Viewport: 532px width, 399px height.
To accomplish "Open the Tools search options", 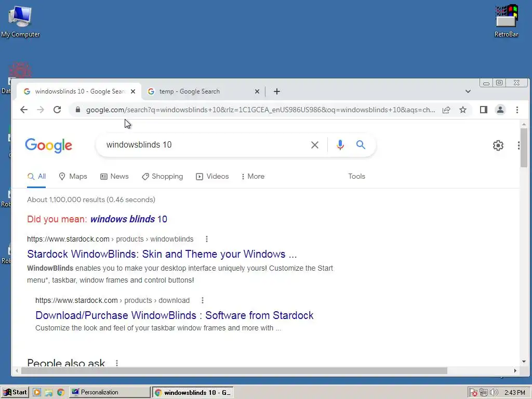I will click(x=356, y=177).
